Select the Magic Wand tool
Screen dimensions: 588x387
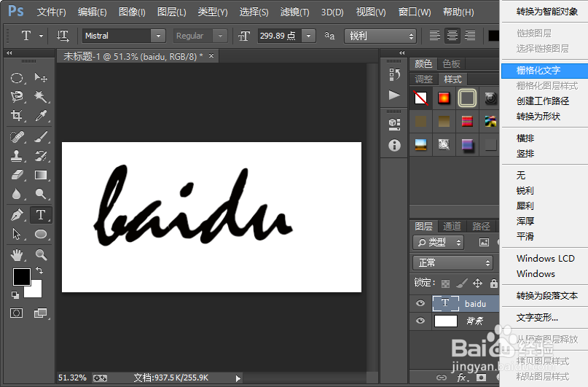click(x=41, y=97)
